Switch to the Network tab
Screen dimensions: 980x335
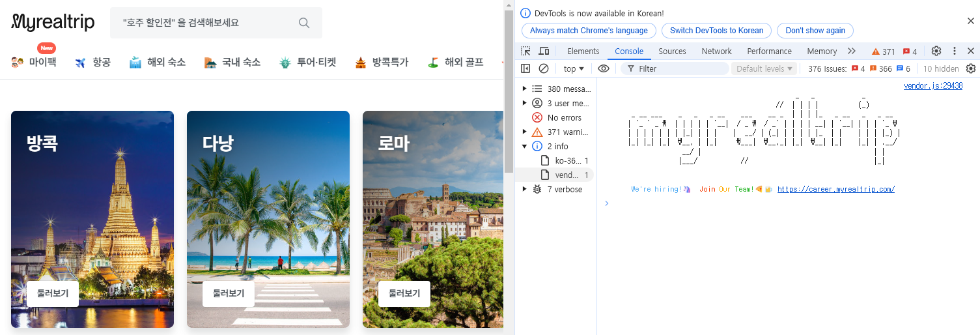point(717,51)
